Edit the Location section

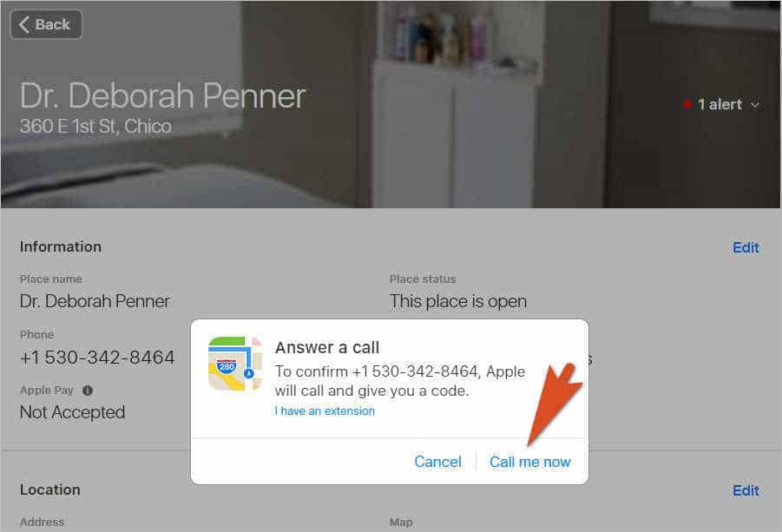pos(746,490)
